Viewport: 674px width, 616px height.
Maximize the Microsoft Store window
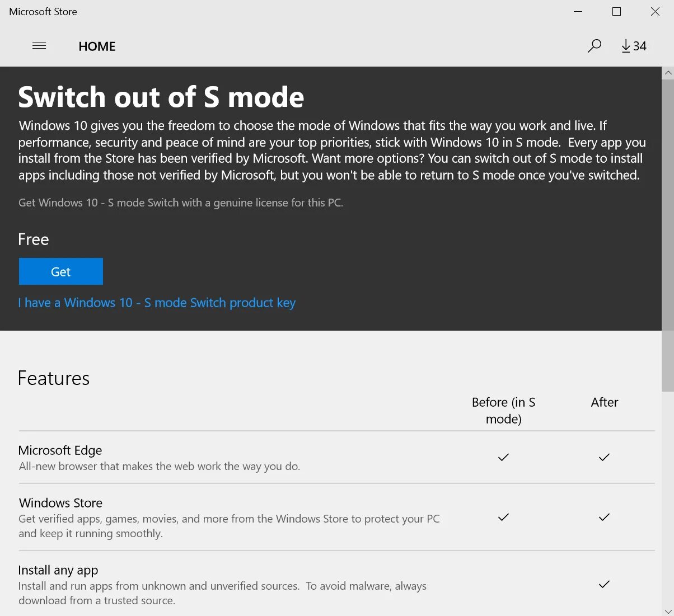616,12
